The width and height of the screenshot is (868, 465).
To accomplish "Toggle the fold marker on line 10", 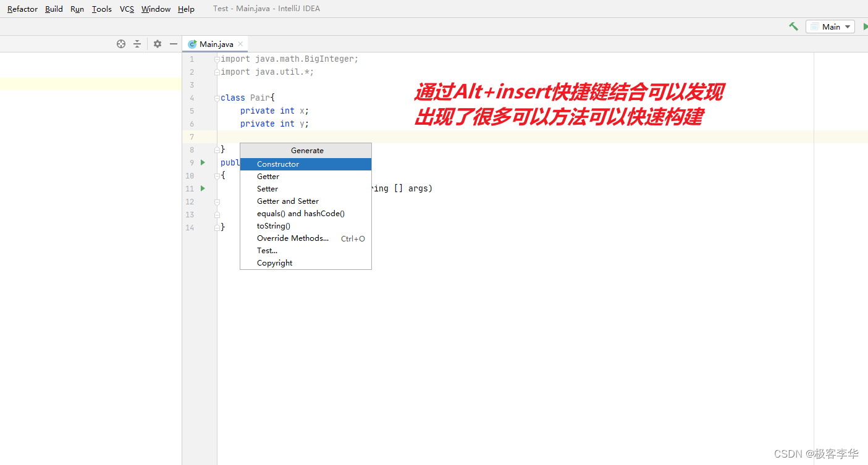I will pos(217,176).
